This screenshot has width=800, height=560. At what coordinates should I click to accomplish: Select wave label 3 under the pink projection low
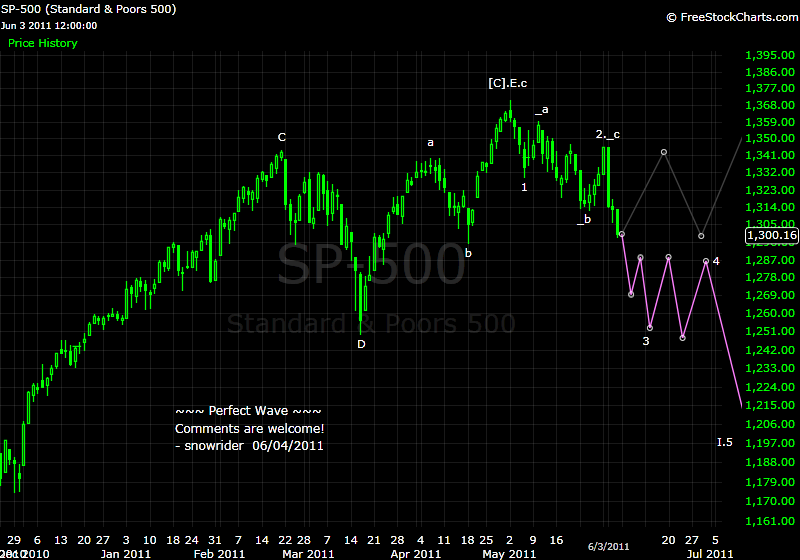(646, 341)
